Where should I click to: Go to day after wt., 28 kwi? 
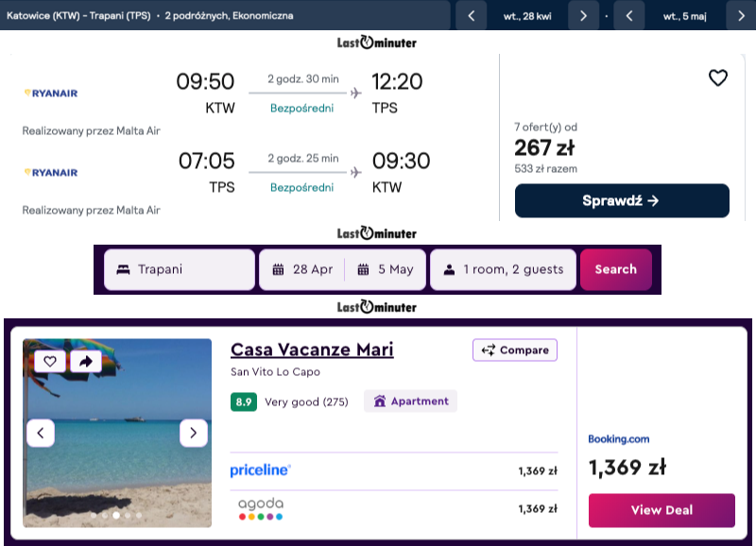(x=584, y=16)
